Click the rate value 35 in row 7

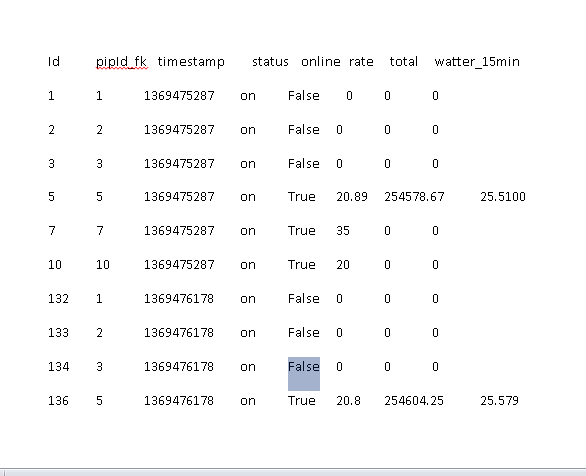click(x=343, y=231)
